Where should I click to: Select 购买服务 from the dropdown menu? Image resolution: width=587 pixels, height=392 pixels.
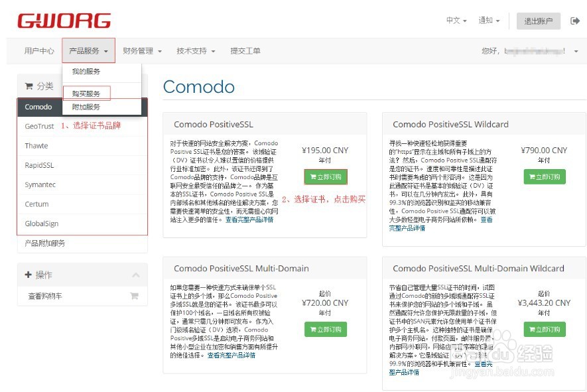(86, 94)
